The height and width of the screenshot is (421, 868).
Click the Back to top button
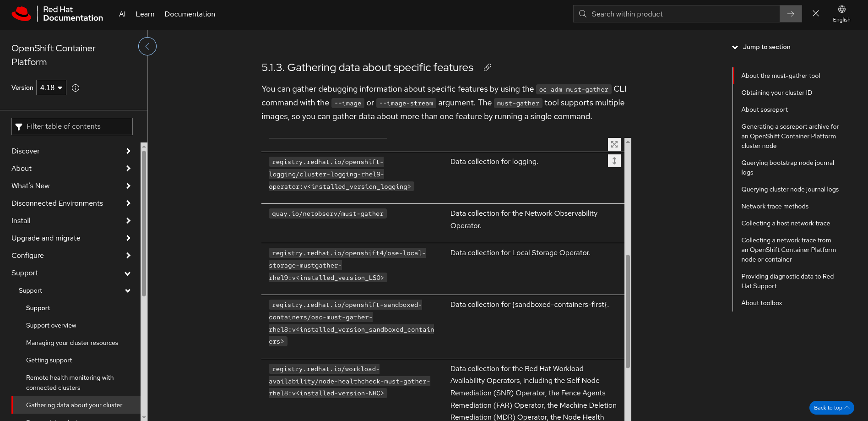[831, 408]
